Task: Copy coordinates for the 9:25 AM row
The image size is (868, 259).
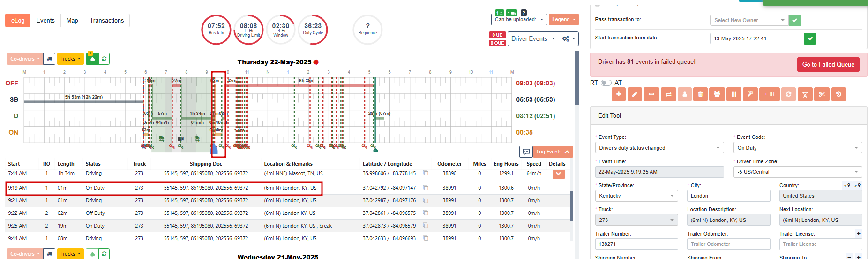Action: (426, 226)
